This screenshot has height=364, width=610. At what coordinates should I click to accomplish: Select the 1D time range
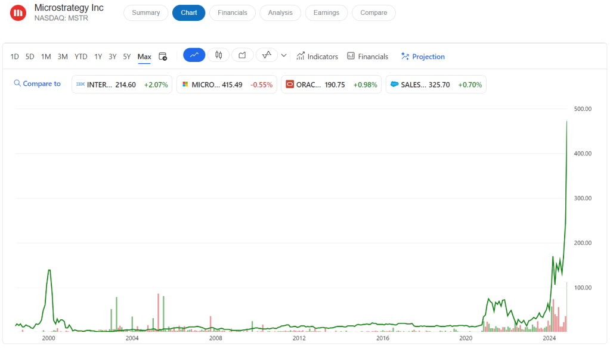click(15, 57)
